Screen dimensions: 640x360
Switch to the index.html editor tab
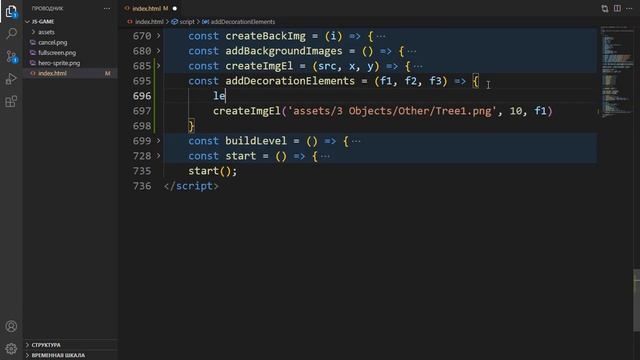click(150, 8)
